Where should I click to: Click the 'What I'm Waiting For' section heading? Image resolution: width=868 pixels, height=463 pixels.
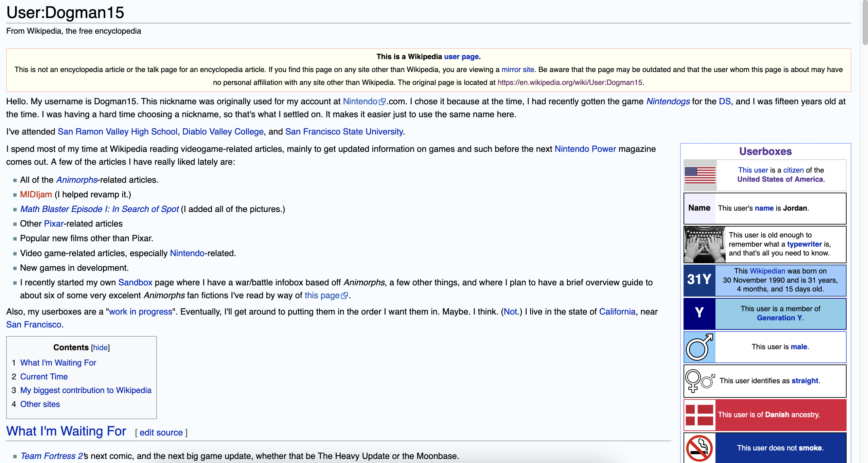[x=66, y=431]
